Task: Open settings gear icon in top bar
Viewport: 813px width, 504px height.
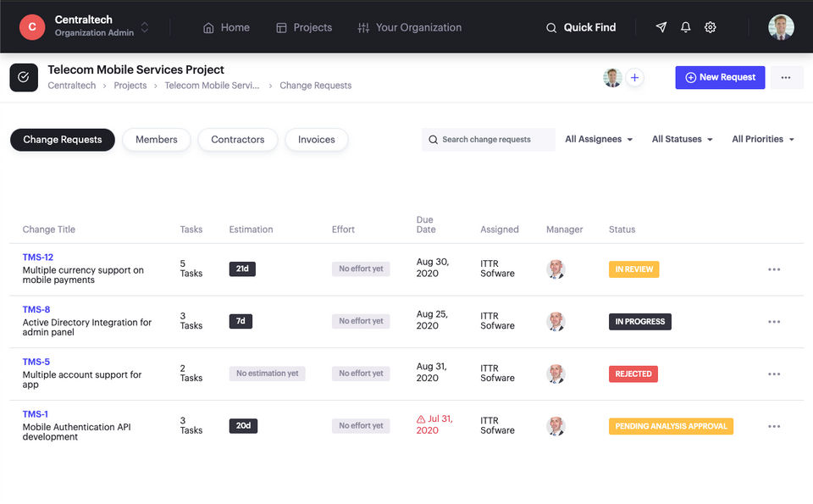Action: tap(711, 27)
